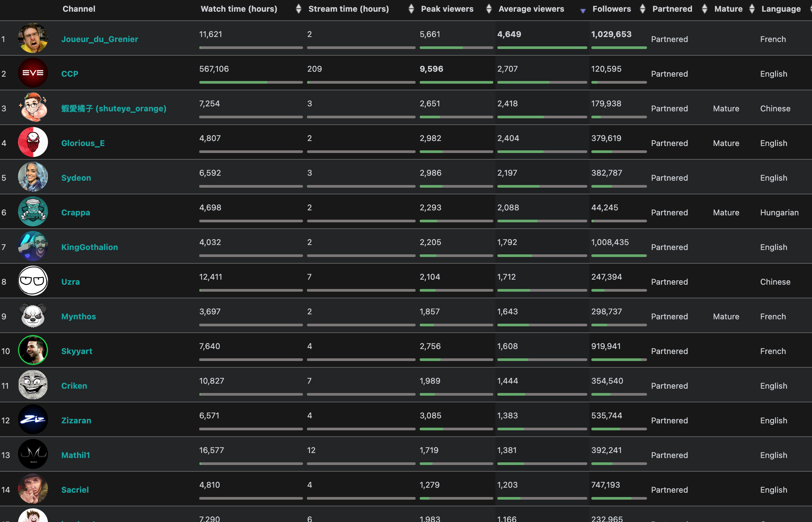Click Mathil1 watch time 16,577 value
Image resolution: width=812 pixels, height=522 pixels.
click(211, 450)
